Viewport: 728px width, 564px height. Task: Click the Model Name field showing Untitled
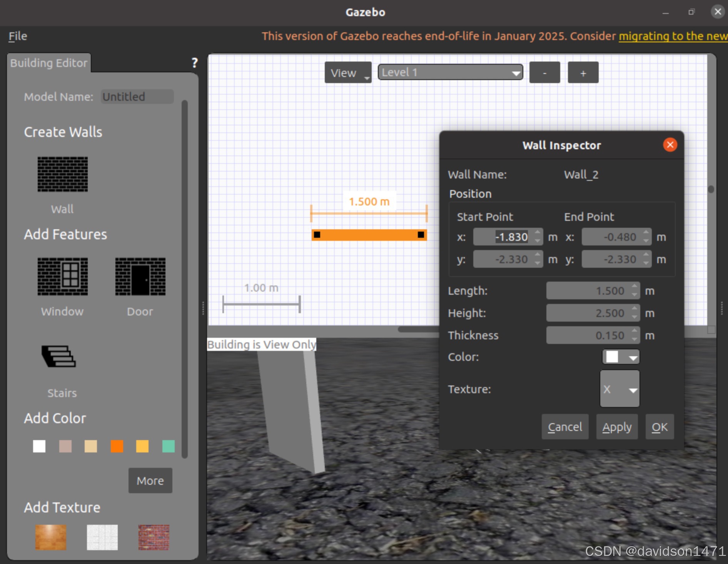point(137,97)
